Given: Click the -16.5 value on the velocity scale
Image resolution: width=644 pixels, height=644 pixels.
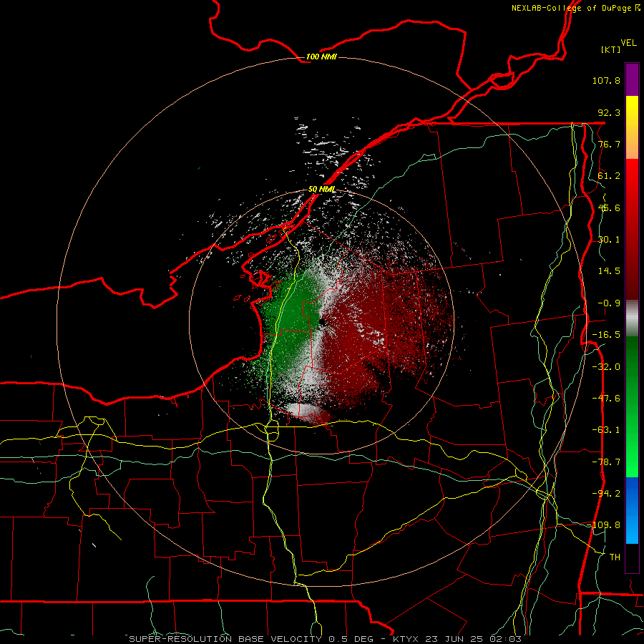Looking at the screenshot, I should pos(606,335).
